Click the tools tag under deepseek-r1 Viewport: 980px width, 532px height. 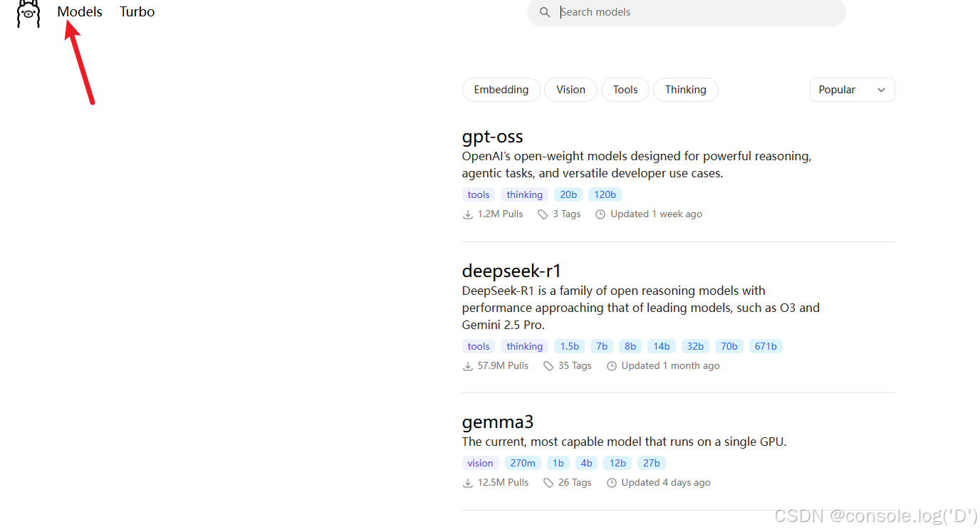coord(479,346)
